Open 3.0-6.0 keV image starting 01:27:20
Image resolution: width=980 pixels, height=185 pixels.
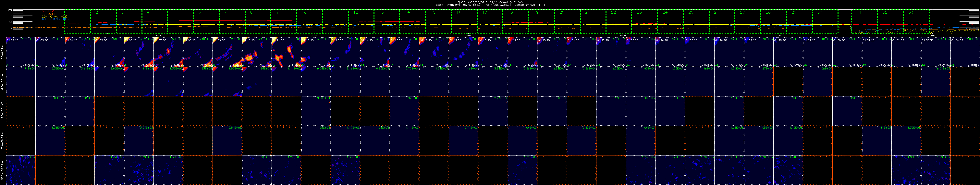(x=759, y=52)
